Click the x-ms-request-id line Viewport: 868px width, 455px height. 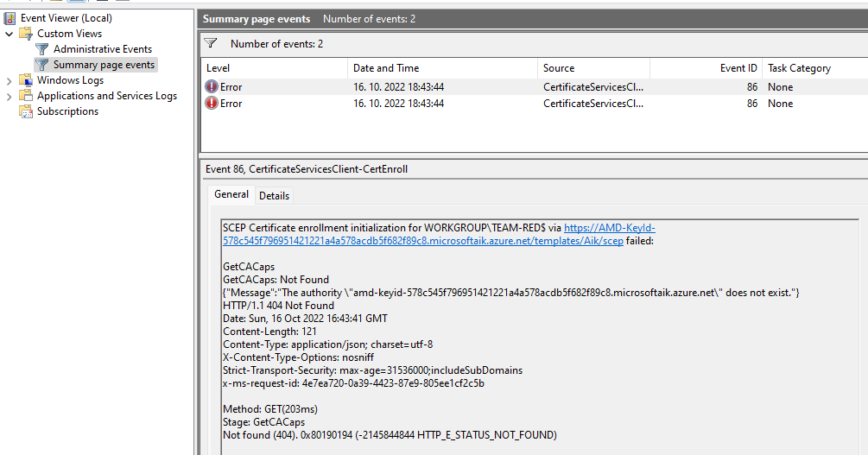click(353, 383)
